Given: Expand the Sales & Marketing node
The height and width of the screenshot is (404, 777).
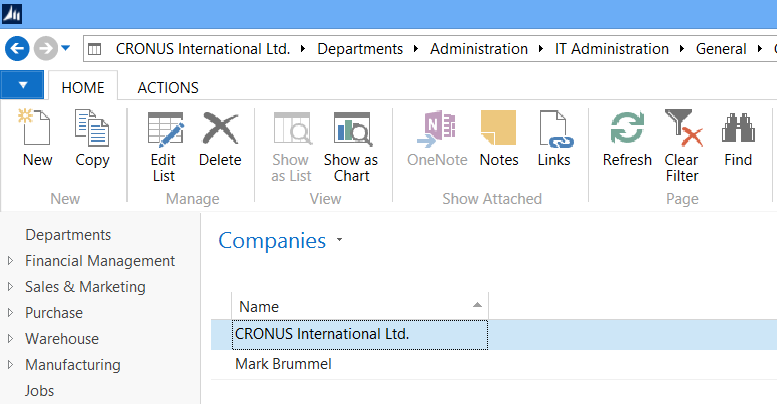Looking at the screenshot, I should coord(11,287).
